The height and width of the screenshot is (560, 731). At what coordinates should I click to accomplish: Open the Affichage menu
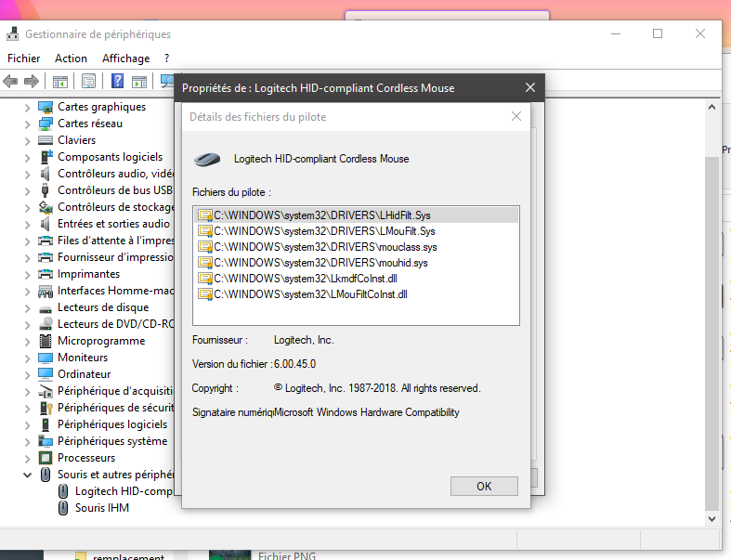click(x=126, y=59)
